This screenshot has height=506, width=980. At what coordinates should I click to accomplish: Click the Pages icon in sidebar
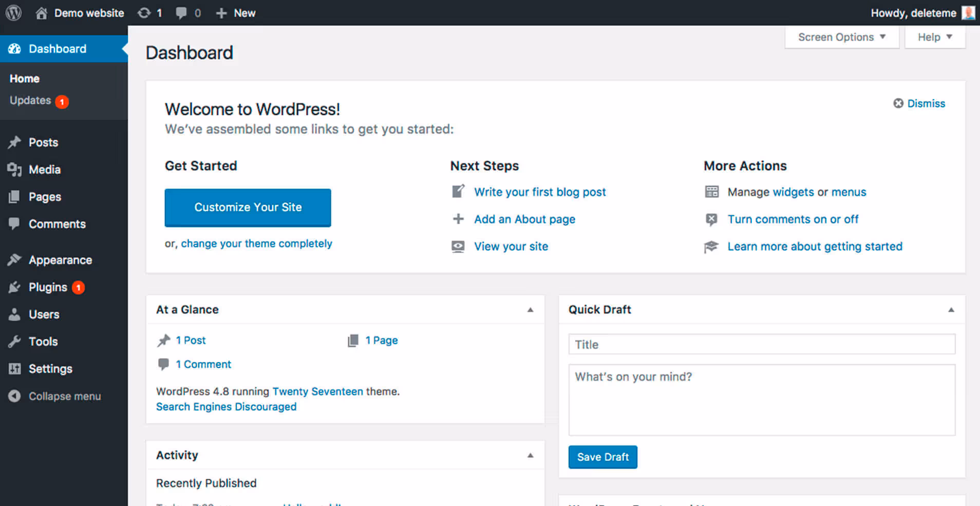(14, 197)
